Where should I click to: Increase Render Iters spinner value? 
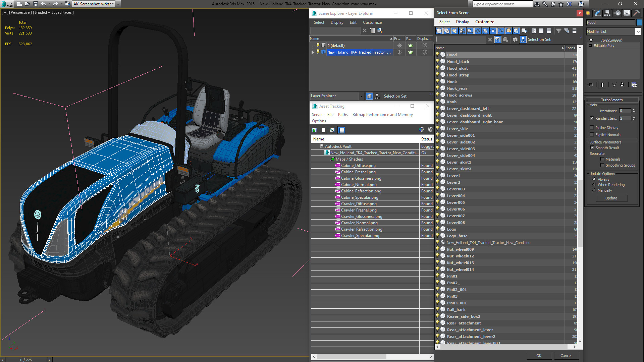634,117
